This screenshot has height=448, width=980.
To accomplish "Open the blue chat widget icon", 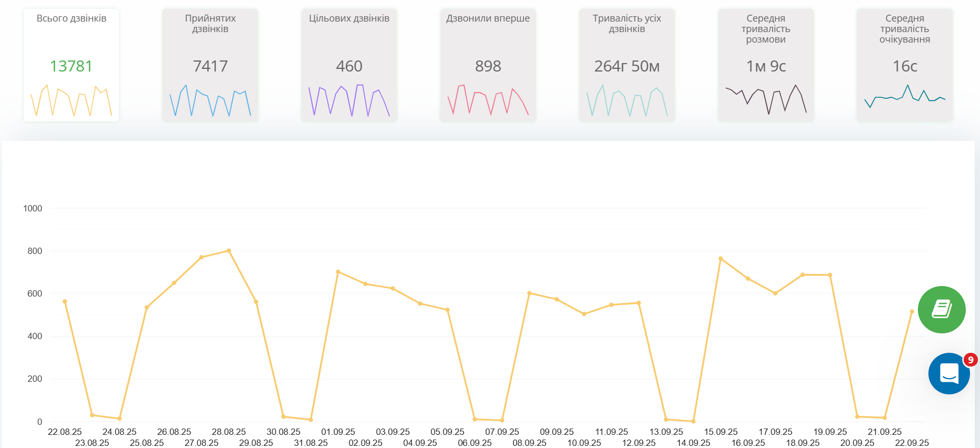I will pyautogui.click(x=949, y=374).
